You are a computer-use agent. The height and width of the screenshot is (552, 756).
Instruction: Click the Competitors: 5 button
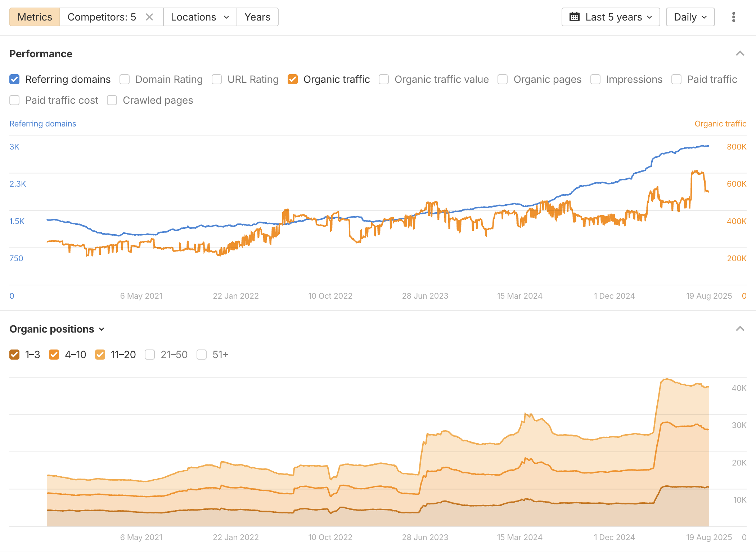click(102, 17)
